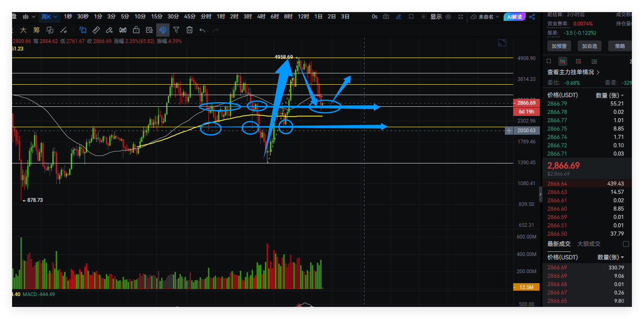Image resolution: width=644 pixels, height=319 pixels.
Task: Open the AI解读 analysis button
Action: (514, 17)
